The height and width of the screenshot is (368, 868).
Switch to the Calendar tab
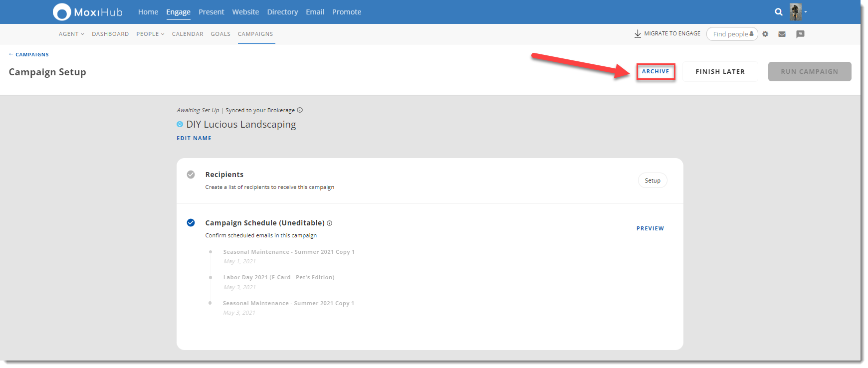(188, 34)
